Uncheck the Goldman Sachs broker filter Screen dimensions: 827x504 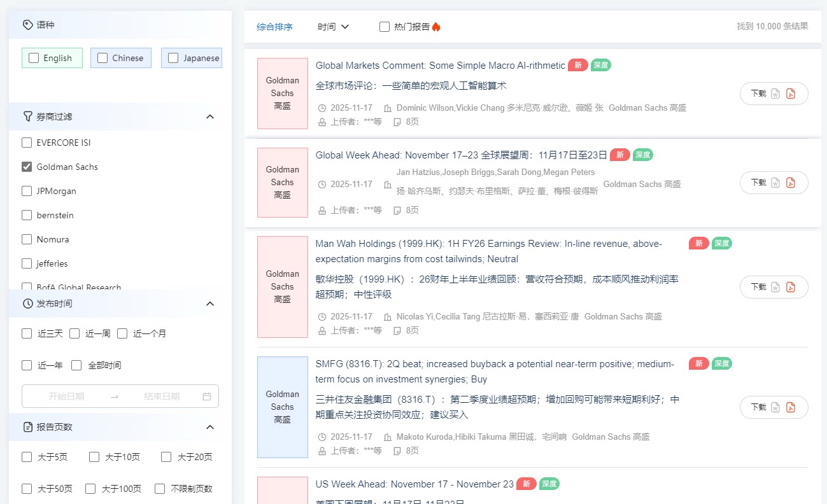(27, 167)
